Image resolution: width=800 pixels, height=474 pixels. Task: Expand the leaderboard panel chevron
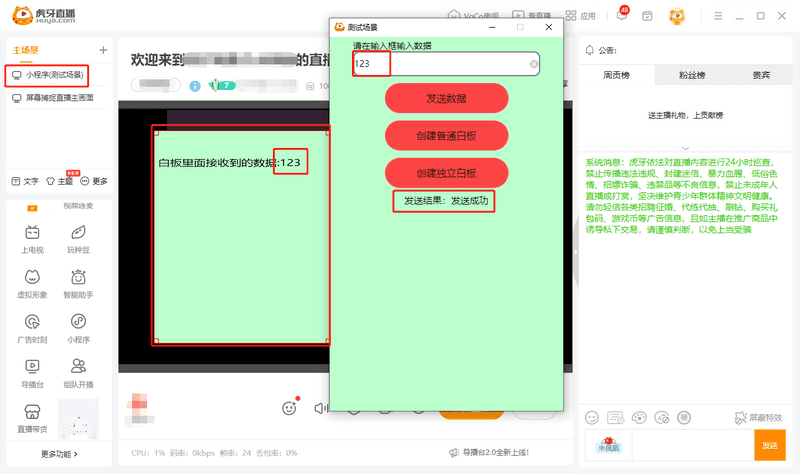click(685, 148)
